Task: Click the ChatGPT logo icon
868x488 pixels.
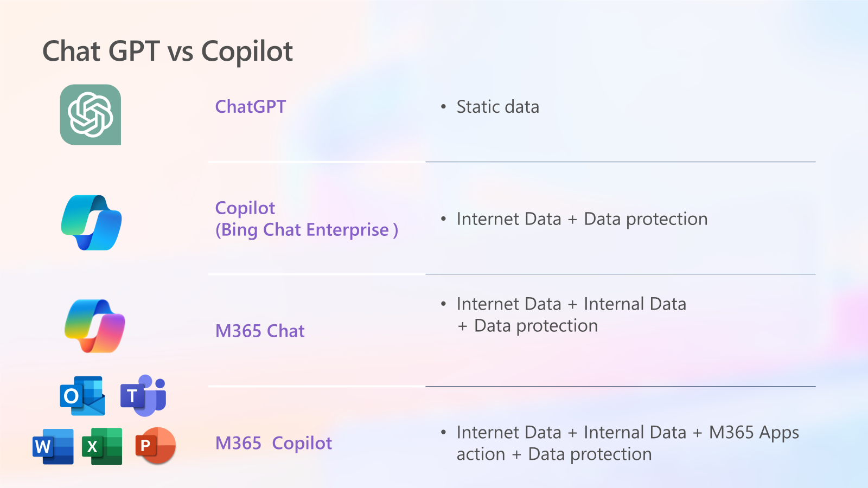Action: (x=90, y=114)
